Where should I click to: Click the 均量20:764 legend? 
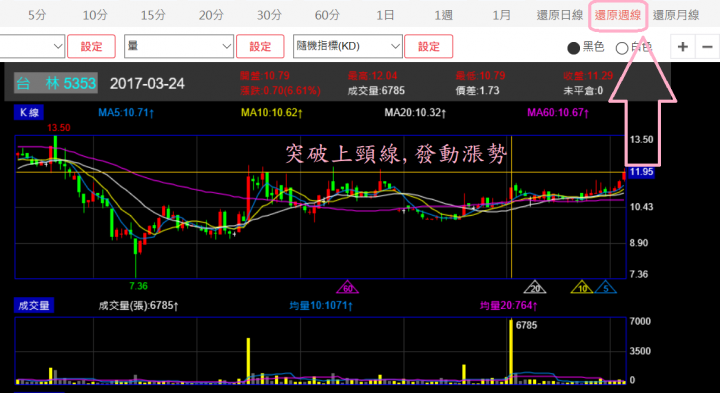[508, 305]
